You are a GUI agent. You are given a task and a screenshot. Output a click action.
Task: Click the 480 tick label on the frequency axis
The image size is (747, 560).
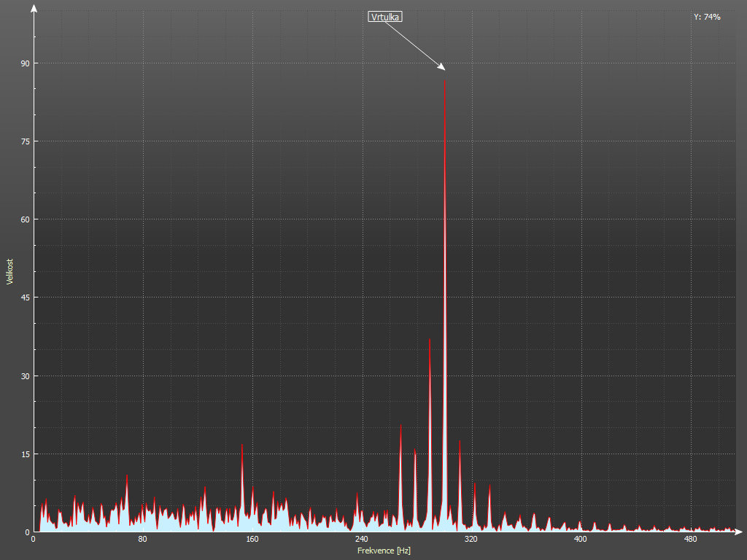point(689,540)
